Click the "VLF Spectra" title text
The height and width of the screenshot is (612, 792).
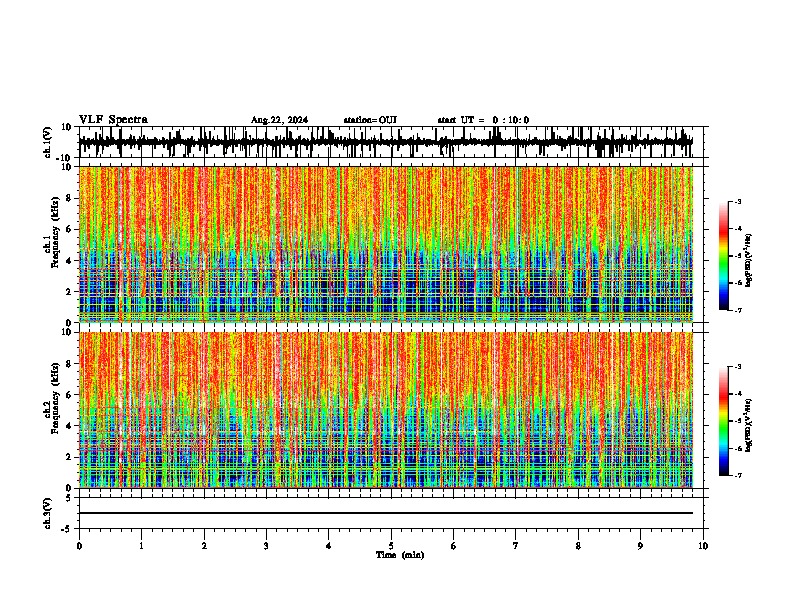pos(113,120)
